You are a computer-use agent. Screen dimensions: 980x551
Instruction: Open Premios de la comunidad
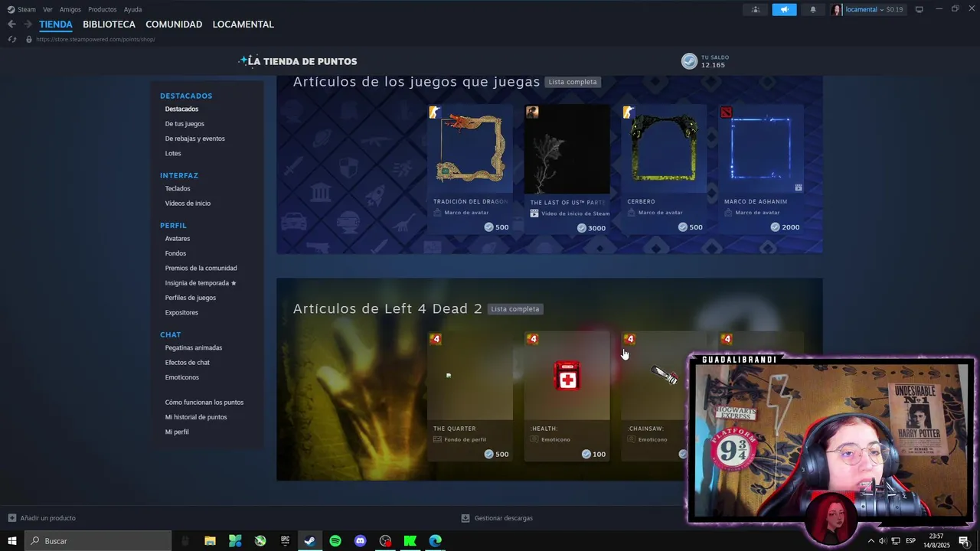[201, 268]
